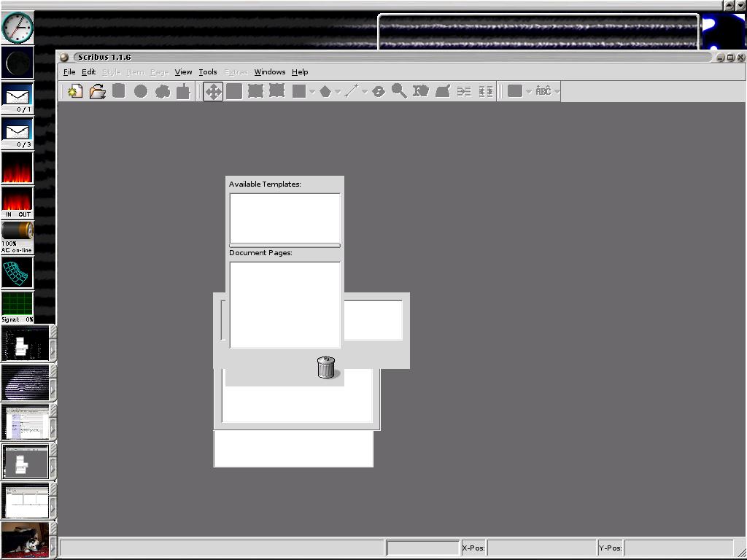
Task: Click inside the Available Templates list
Action: tap(285, 217)
